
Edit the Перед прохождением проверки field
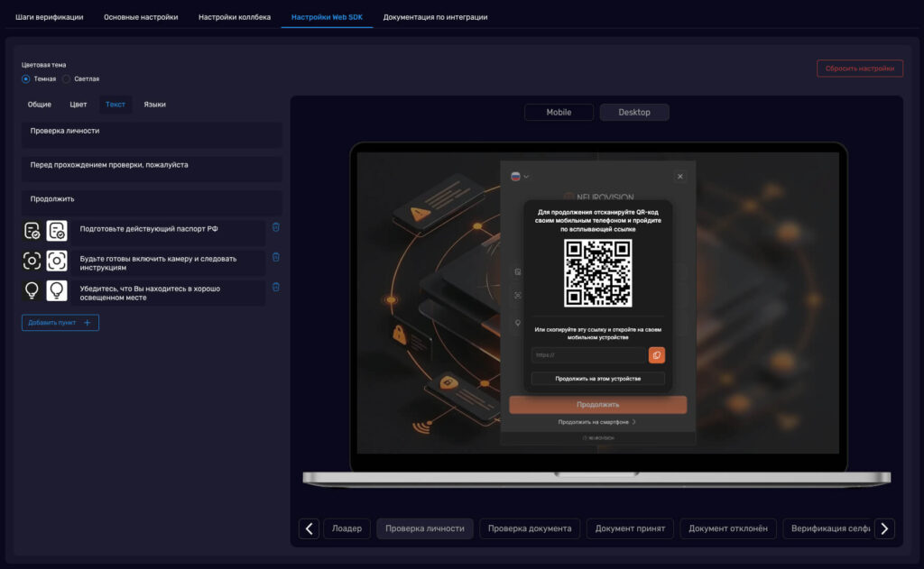click(152, 170)
